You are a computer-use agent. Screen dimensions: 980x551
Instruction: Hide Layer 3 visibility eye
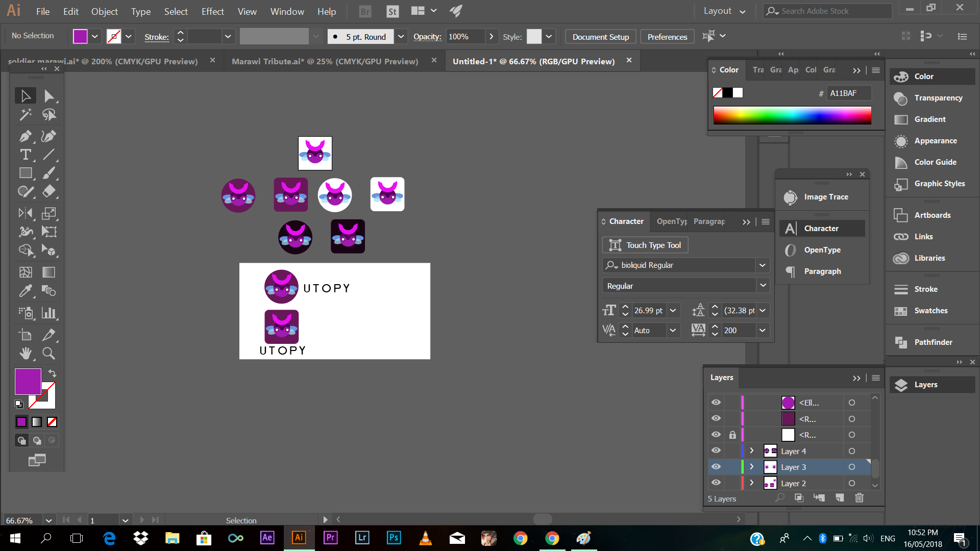716,467
